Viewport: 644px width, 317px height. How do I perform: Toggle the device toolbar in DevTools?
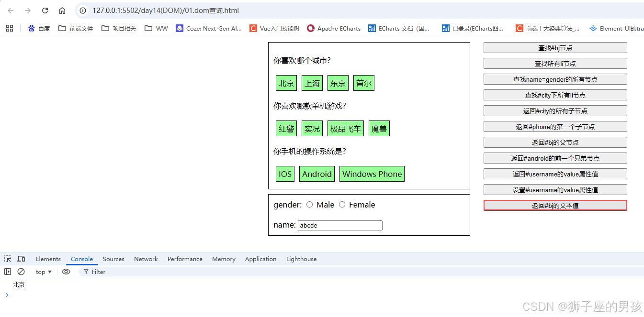pyautogui.click(x=21, y=259)
